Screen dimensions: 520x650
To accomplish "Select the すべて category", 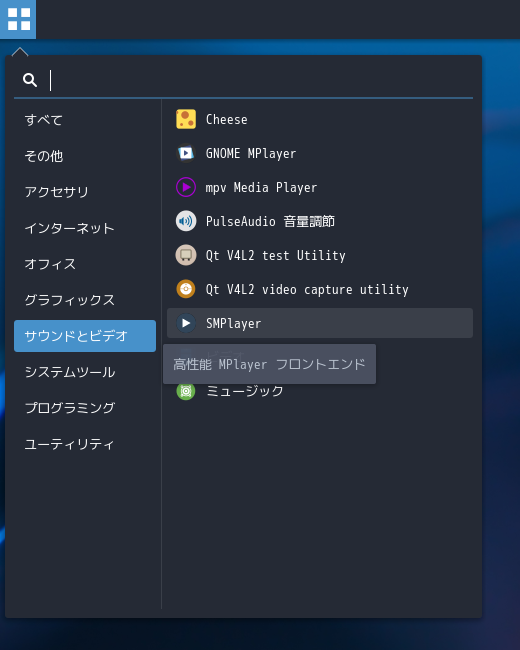I will (x=85, y=120).
